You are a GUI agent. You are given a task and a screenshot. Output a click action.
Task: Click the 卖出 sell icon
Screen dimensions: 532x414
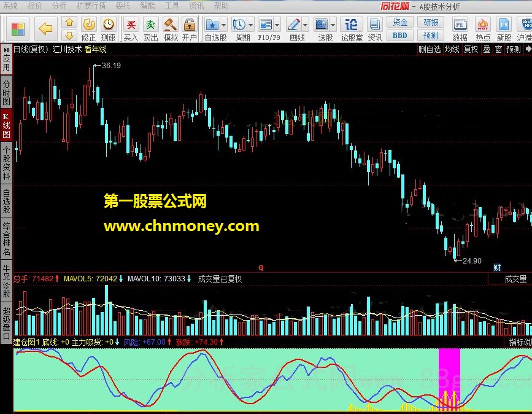click(x=150, y=29)
